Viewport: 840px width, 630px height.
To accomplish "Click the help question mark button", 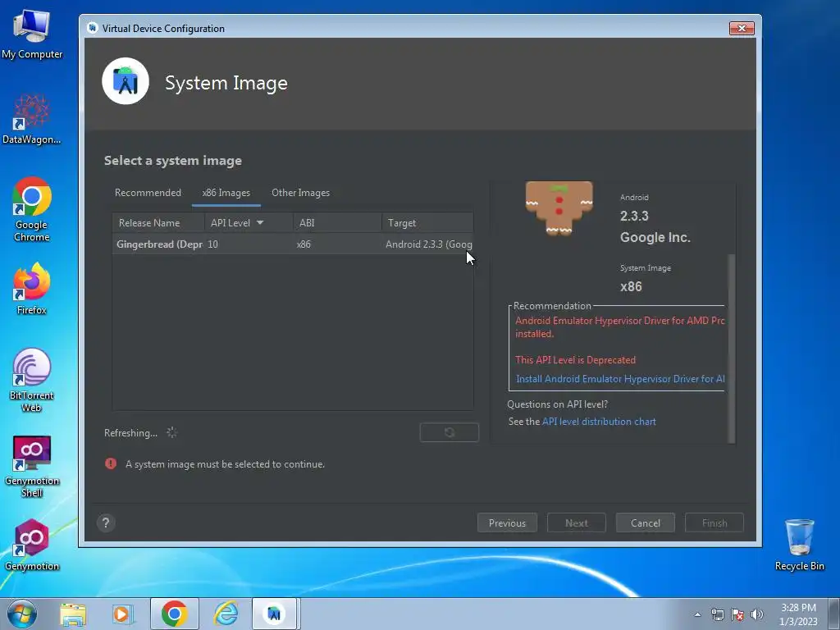I will 106,523.
